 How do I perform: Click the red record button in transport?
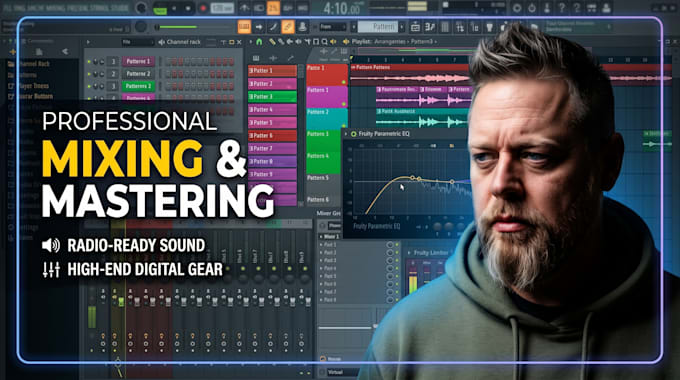203,8
